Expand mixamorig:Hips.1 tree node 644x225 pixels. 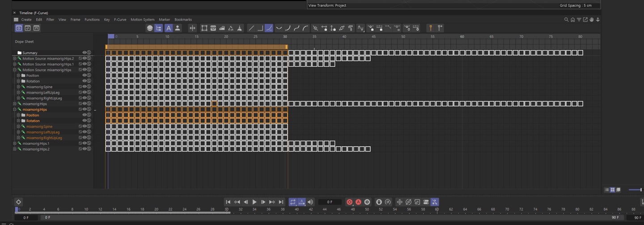(x=15, y=143)
